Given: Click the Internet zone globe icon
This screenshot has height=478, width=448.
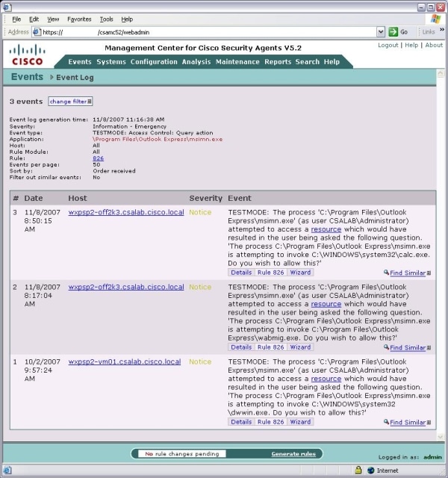Looking at the screenshot, I should click(x=371, y=471).
